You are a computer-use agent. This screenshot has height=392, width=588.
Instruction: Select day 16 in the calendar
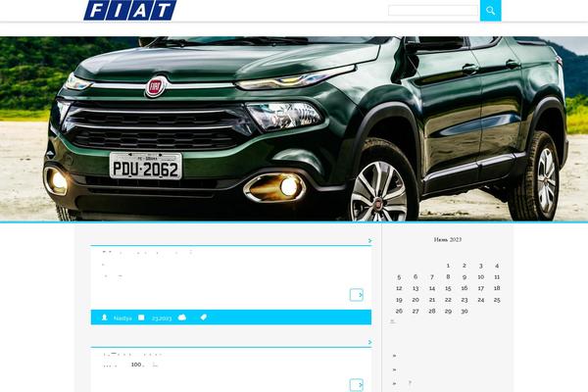[x=465, y=288]
